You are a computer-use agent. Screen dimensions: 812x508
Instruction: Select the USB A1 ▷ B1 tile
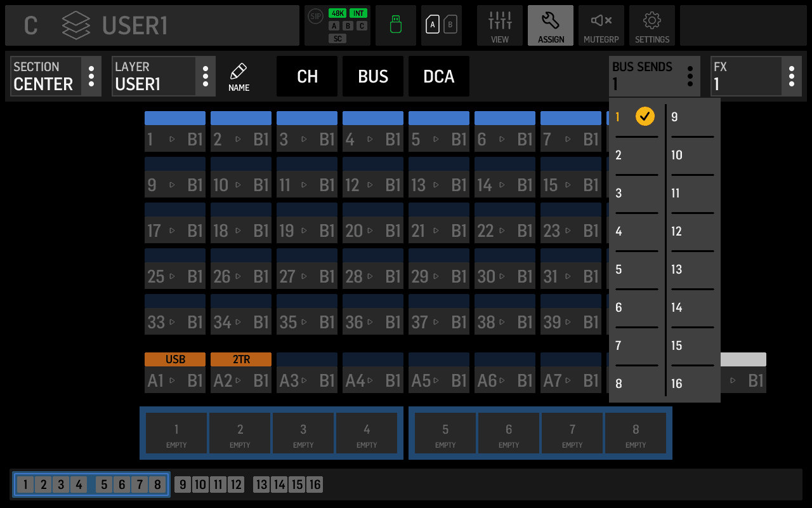coord(175,373)
